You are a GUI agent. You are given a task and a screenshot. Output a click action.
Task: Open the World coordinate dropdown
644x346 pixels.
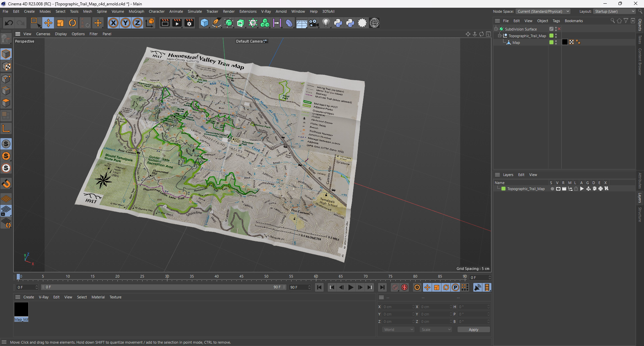tap(398, 330)
